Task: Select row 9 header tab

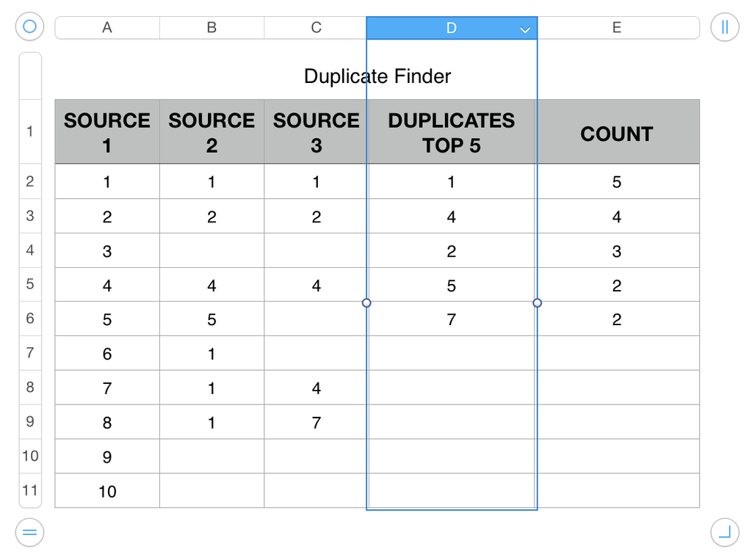Action: [x=30, y=421]
